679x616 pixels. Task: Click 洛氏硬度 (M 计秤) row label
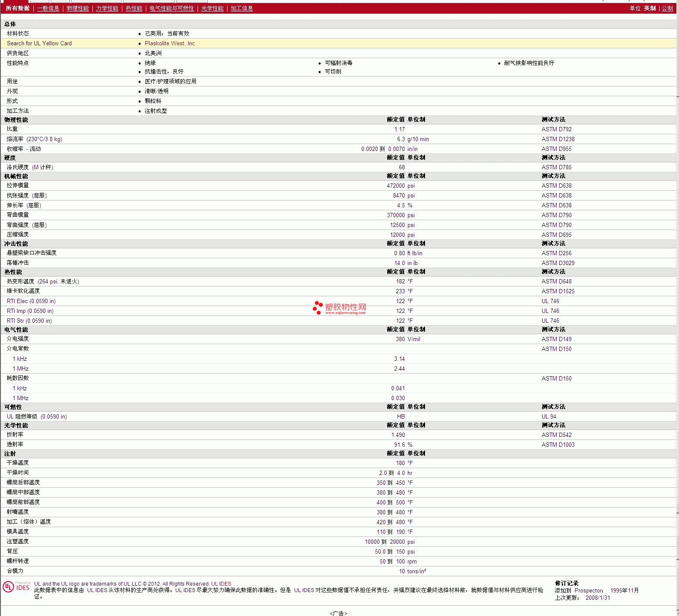(x=30, y=167)
